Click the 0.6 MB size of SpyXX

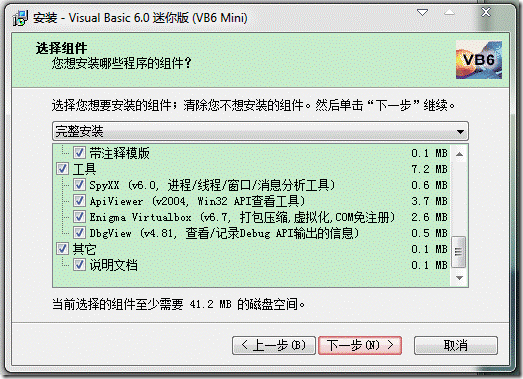(429, 185)
